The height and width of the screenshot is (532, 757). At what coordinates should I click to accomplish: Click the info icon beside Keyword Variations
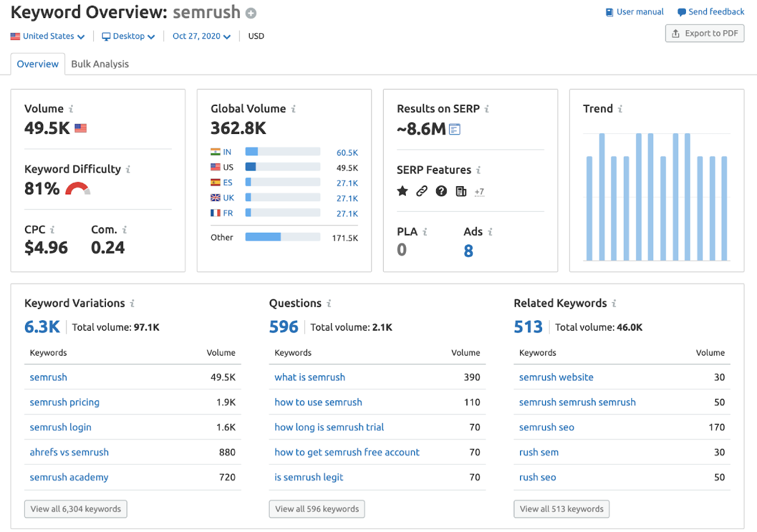pos(133,303)
